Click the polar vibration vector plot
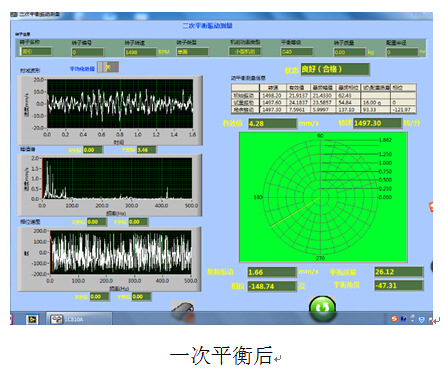 pos(323,197)
